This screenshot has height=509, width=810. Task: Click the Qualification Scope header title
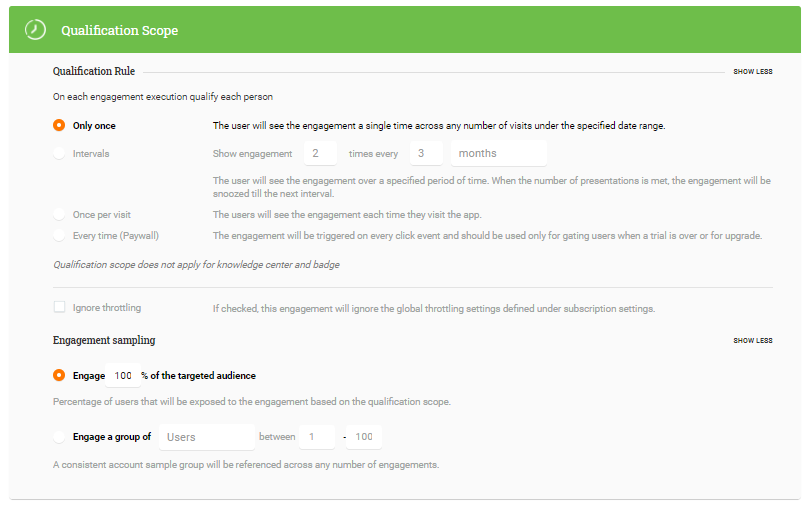pyautogui.click(x=119, y=30)
